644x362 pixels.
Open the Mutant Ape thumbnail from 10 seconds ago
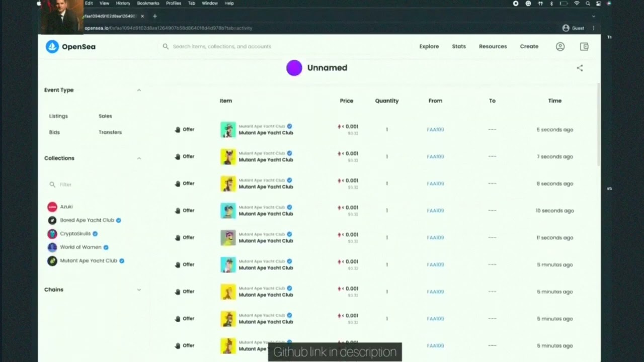(228, 211)
